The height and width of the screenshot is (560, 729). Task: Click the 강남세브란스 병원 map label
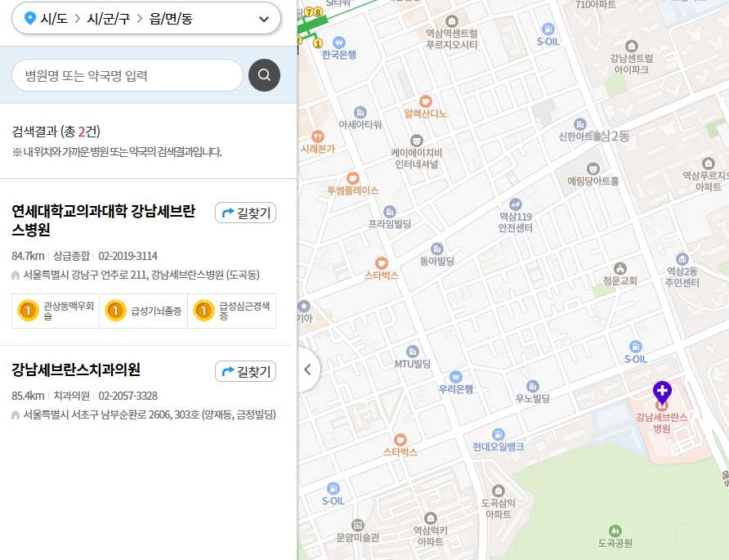(662, 423)
